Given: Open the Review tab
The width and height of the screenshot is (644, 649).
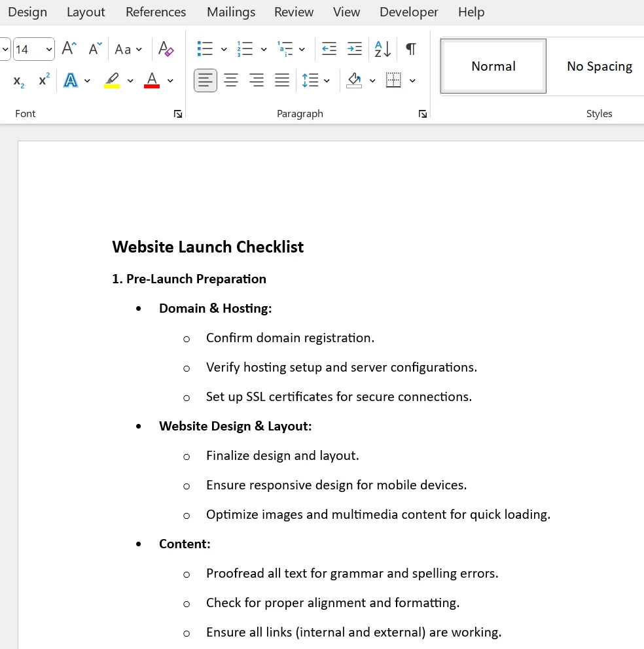Looking at the screenshot, I should [294, 12].
